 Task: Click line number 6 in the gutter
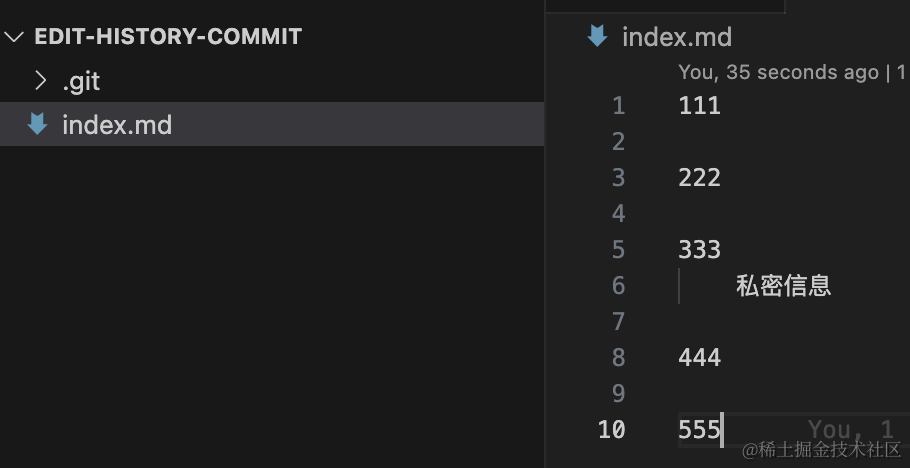(x=617, y=286)
